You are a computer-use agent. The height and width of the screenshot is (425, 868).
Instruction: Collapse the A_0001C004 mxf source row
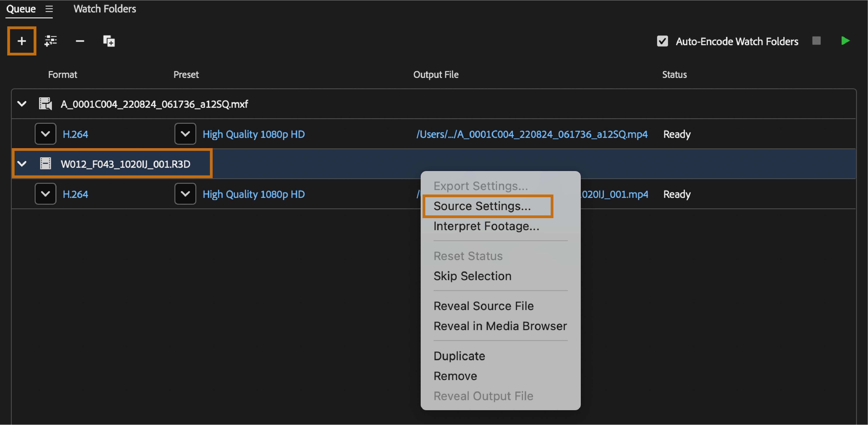pos(22,104)
